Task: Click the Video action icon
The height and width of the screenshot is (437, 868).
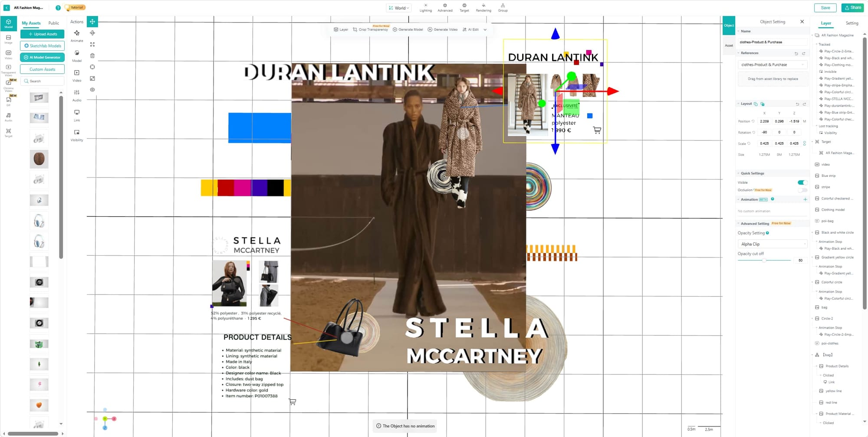Action: coord(77,75)
